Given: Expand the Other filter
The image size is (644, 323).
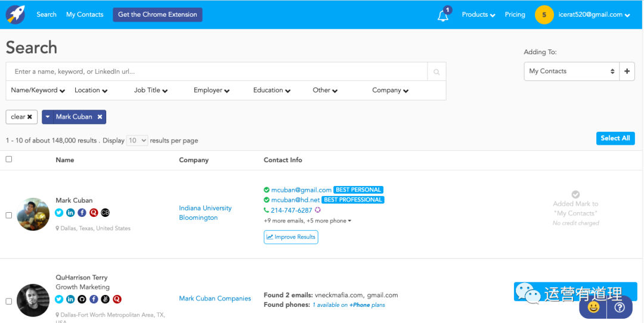Looking at the screenshot, I should pos(325,91).
